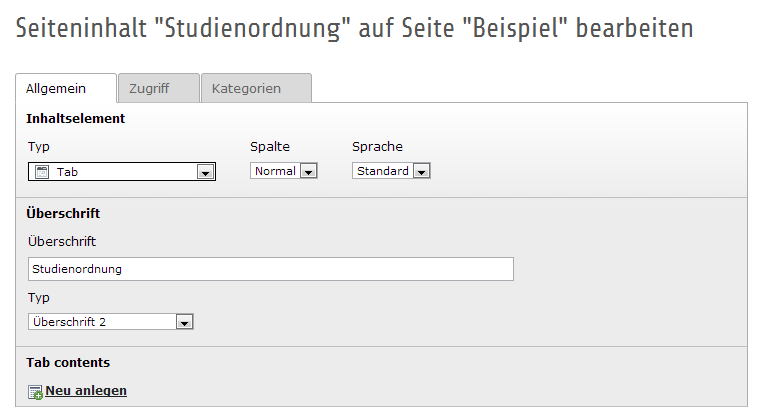Click the Spalte field label
This screenshot has width=761, height=415.
pos(270,147)
